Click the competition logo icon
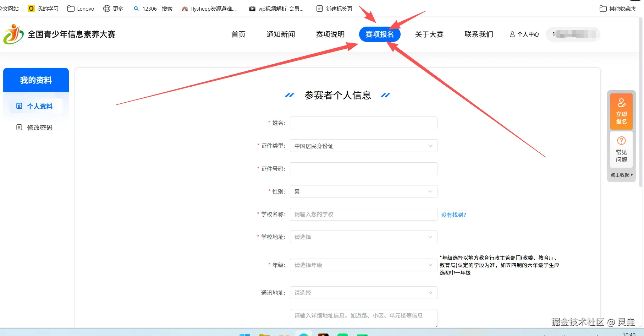Screen dimensions: 644x336 pyautogui.click(x=13, y=34)
